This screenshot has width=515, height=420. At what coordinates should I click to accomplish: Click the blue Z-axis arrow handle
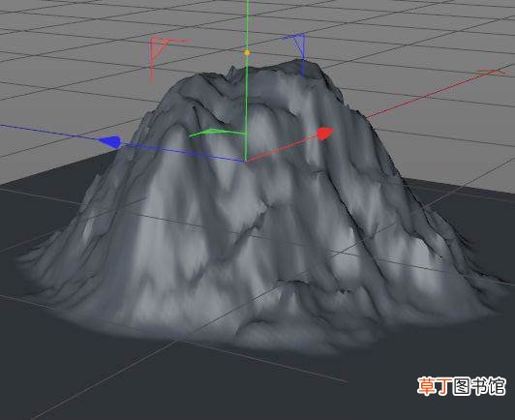[110, 142]
